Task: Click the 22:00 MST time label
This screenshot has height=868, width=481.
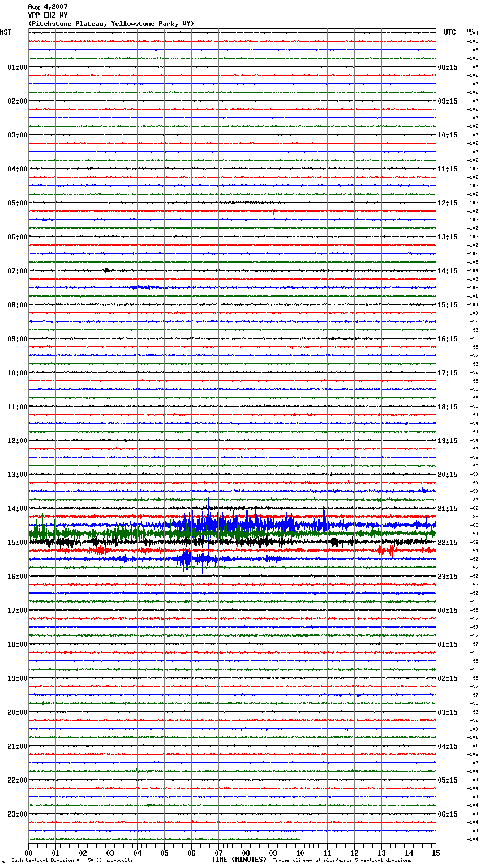Action: [x=17, y=780]
